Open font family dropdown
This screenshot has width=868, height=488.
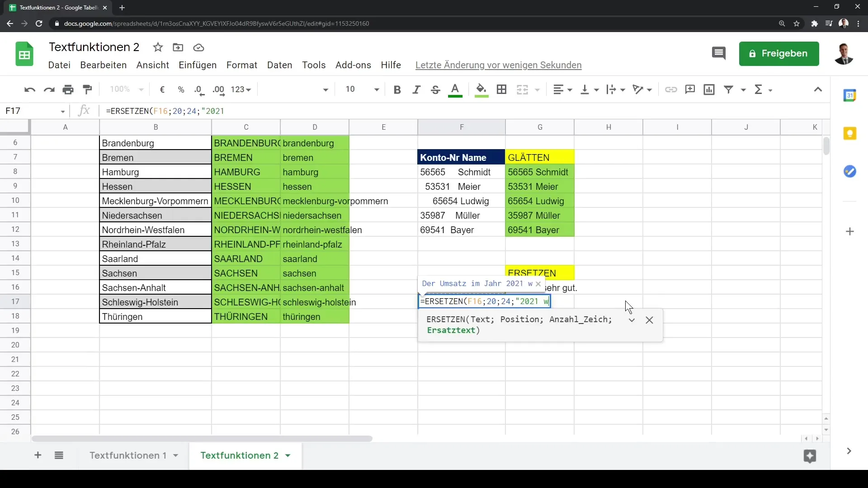point(296,89)
